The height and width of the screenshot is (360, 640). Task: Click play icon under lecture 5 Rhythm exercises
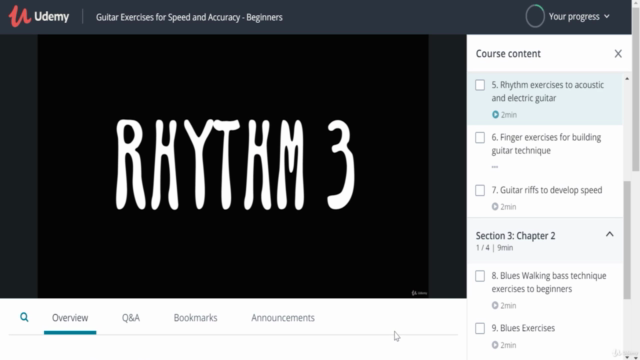pyautogui.click(x=495, y=115)
